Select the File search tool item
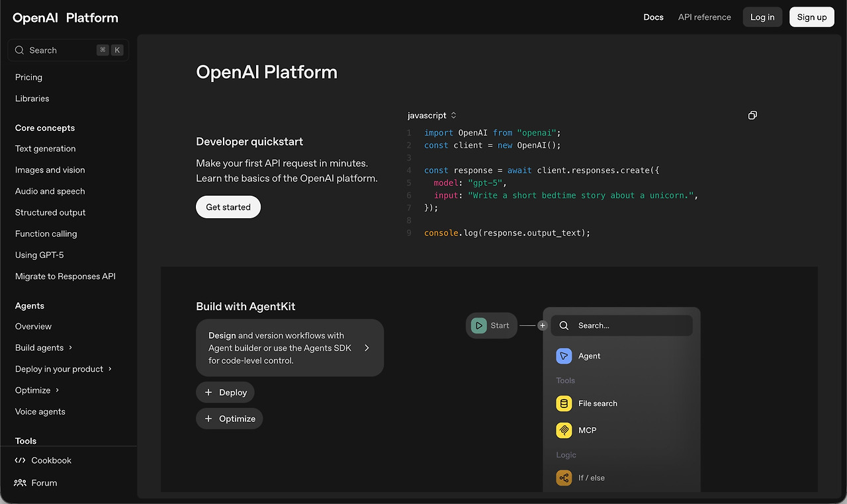 (622, 403)
